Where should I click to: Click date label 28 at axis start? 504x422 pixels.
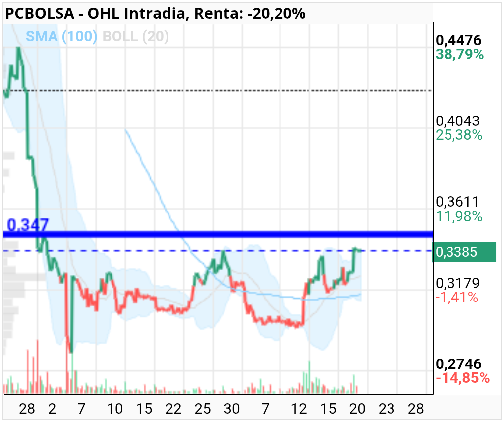[x=27, y=409]
